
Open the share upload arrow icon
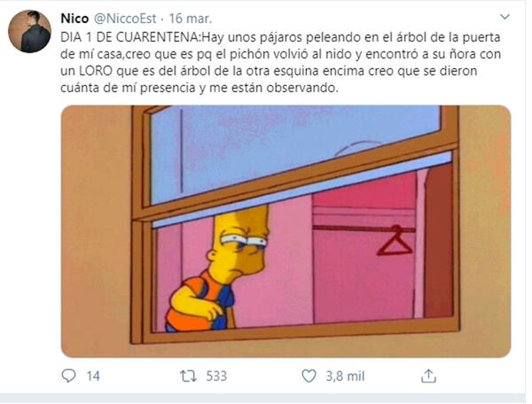[428, 376]
